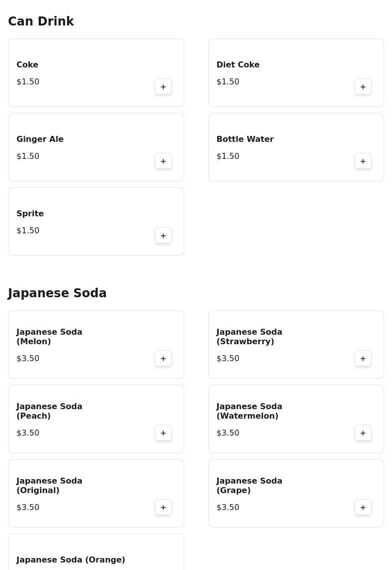This screenshot has width=392, height=570.
Task: Click the Can Drink section heading
Action: pyautogui.click(x=41, y=21)
